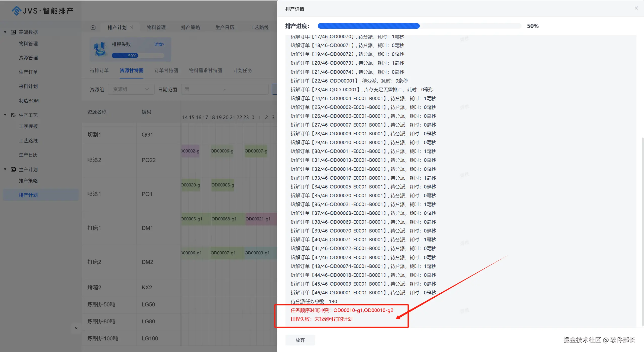Click the 生产计划 calendar icon
Viewport: 644px width, 352px height.
tap(13, 169)
